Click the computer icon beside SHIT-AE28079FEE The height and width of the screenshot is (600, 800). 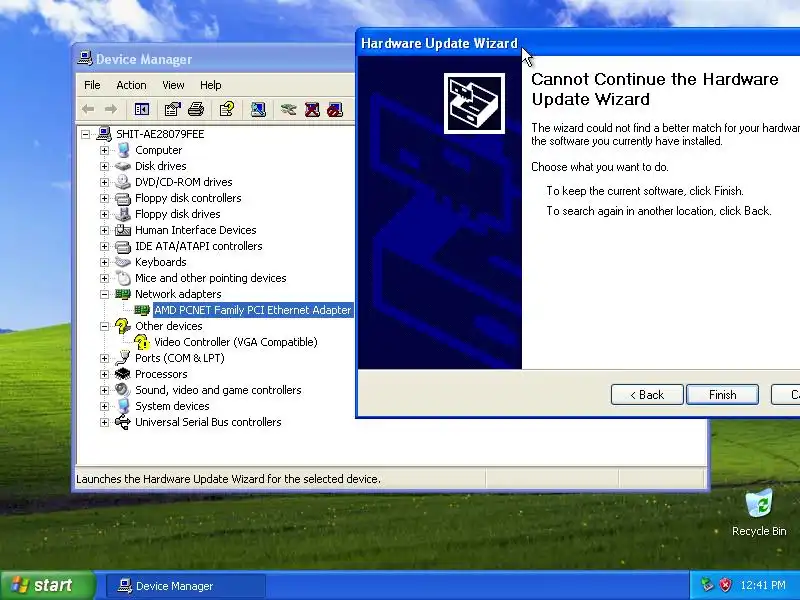click(x=104, y=134)
